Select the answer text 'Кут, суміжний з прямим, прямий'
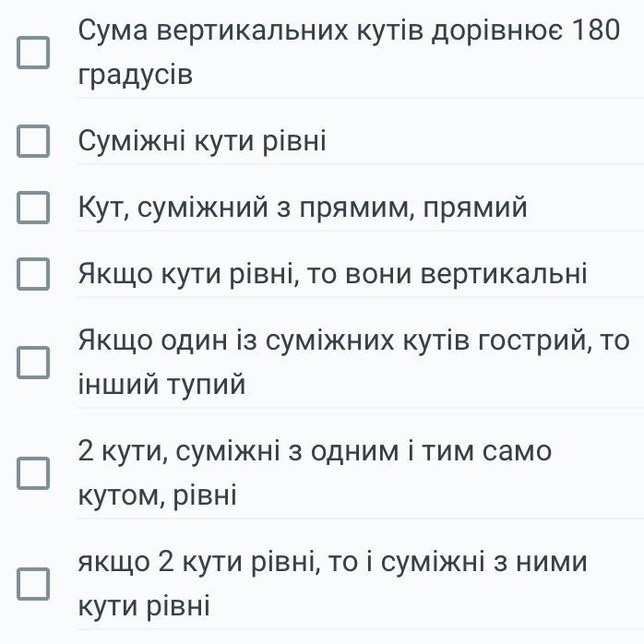The height and width of the screenshot is (644, 644). [x=303, y=209]
